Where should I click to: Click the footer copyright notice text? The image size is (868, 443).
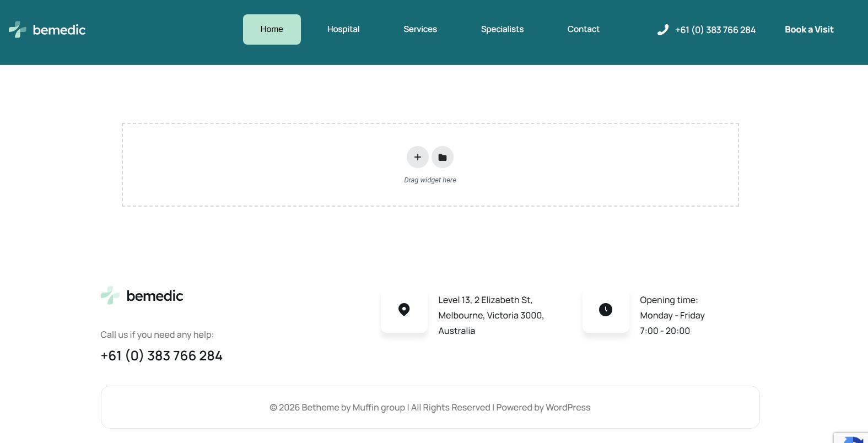(430, 407)
